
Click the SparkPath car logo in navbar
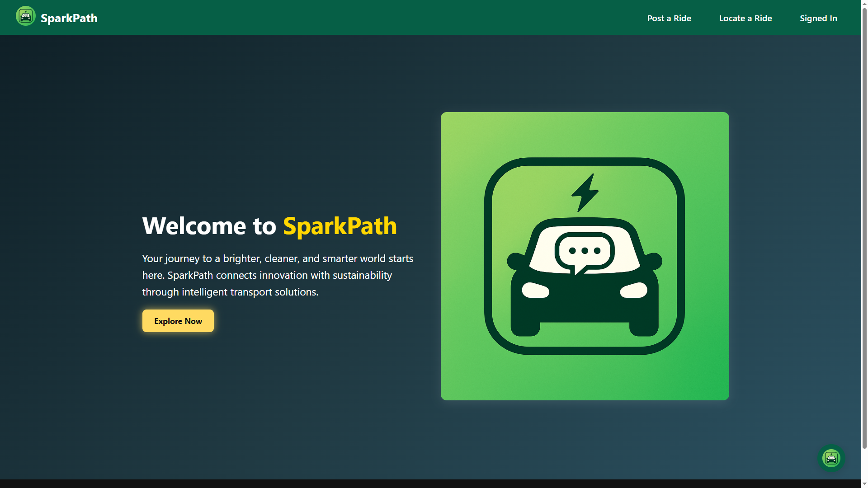25,16
